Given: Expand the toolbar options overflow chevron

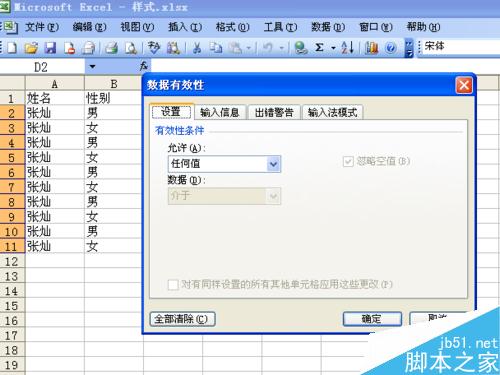Looking at the screenshot, I should (409, 48).
